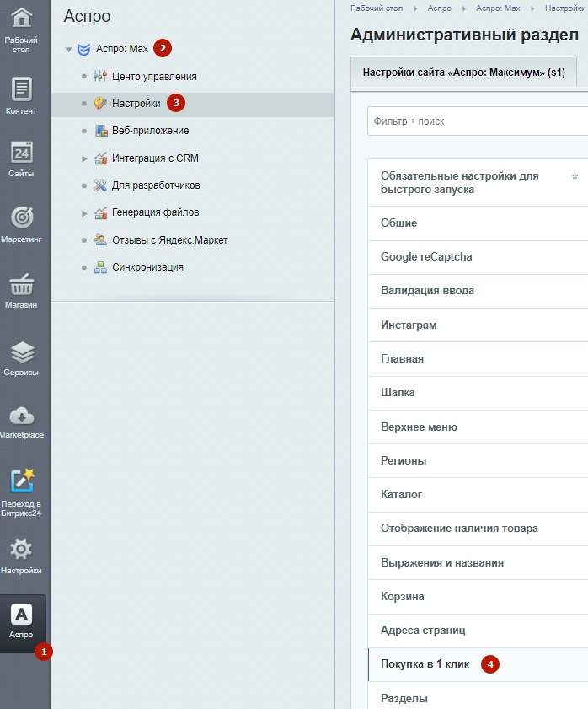Select Центр управления in the tree
Screen dimensions: 588x709
(x=154, y=77)
